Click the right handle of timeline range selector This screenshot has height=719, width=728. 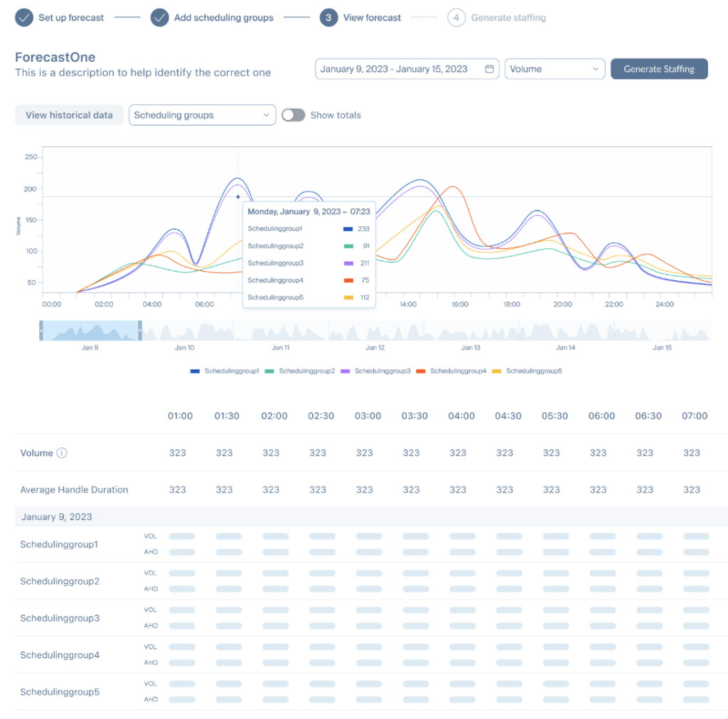[140, 330]
